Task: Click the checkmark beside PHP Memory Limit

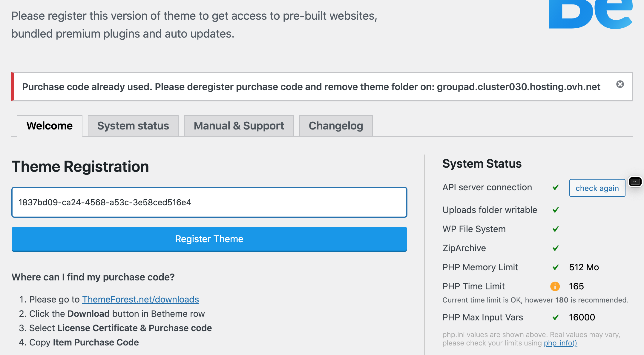Action: click(x=556, y=267)
